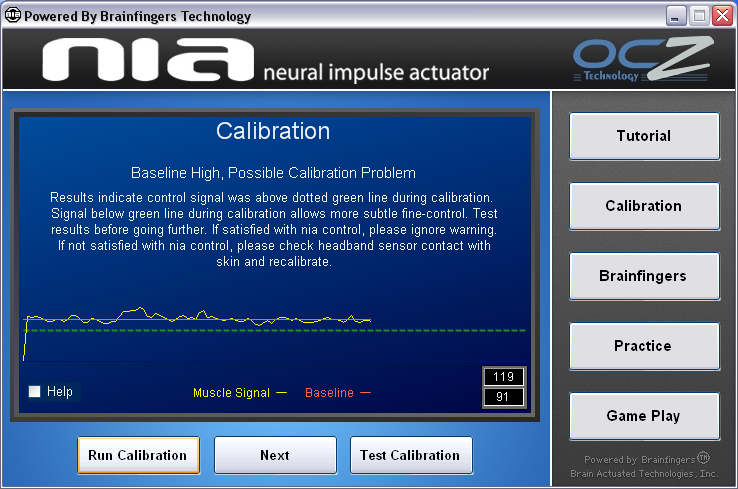Minimize the nia window

coord(676,16)
